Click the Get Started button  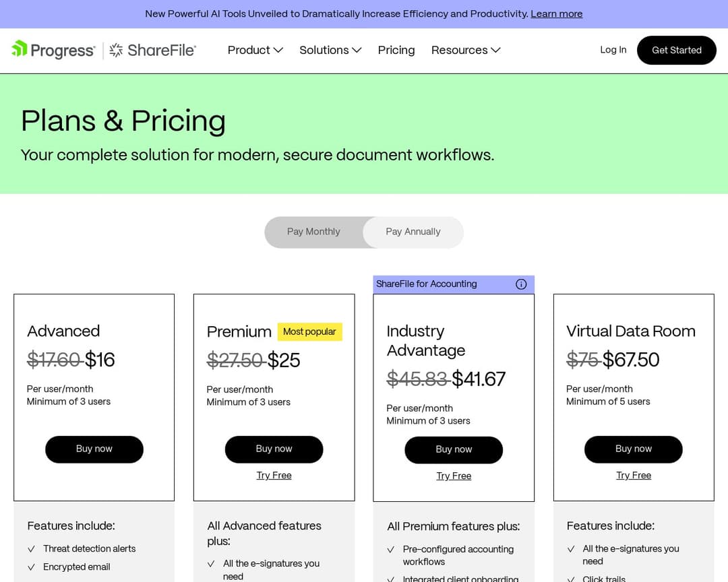tap(677, 50)
